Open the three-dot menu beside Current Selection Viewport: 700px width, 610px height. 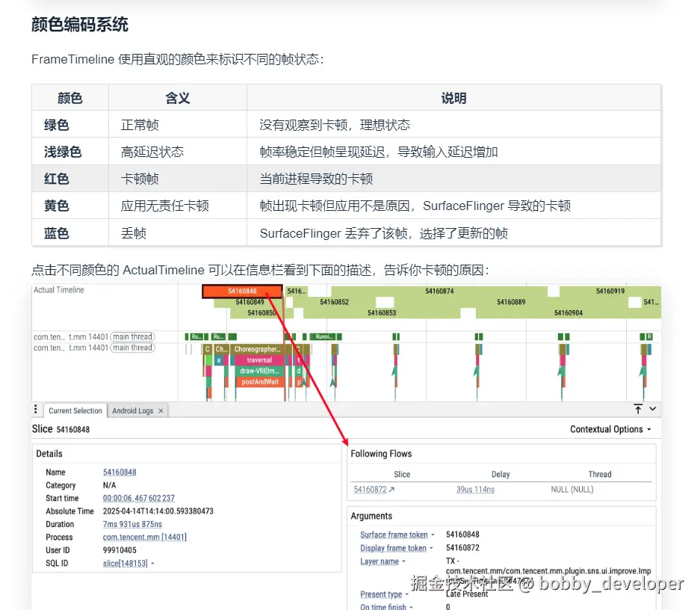(36, 410)
